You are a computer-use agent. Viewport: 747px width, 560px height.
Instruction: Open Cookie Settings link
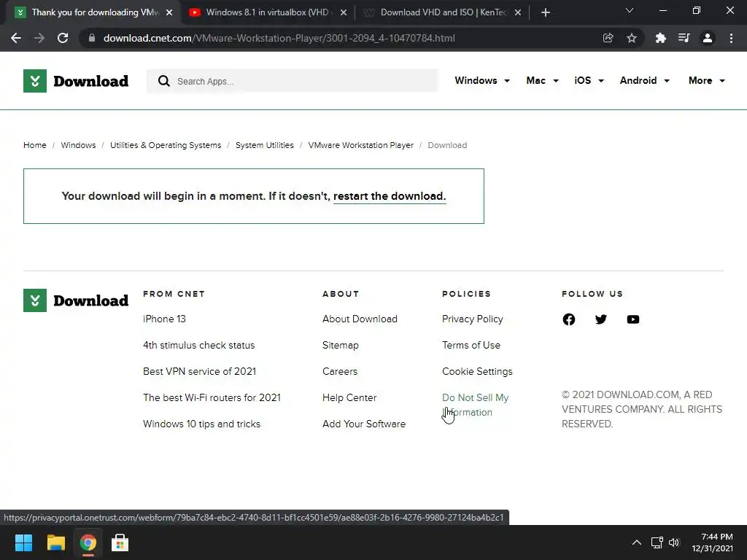point(477,371)
